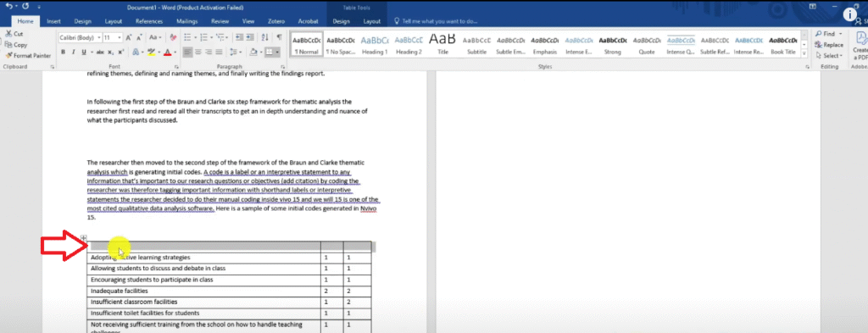Open line and paragraph spacing menu
This screenshot has width=868, height=333.
[x=236, y=52]
